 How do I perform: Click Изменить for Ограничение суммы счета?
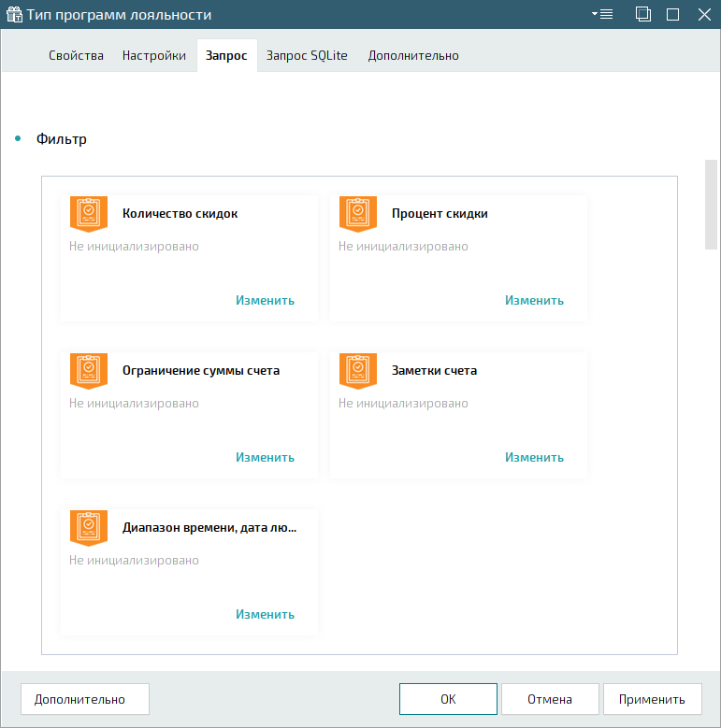tap(265, 457)
